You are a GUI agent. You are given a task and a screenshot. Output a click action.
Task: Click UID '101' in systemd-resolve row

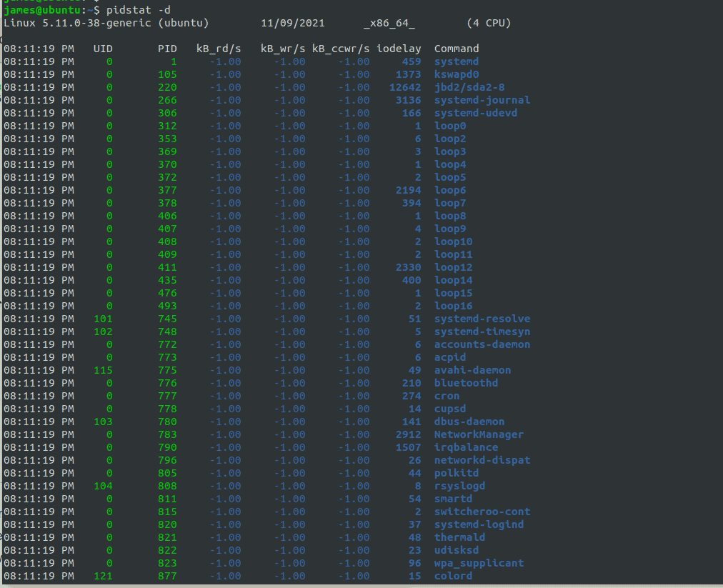[x=103, y=319]
